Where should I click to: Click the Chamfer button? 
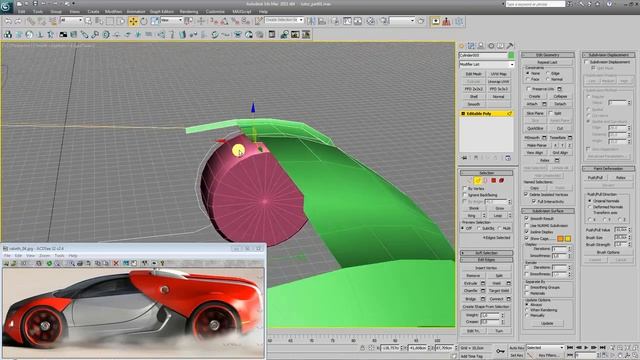[x=471, y=291]
